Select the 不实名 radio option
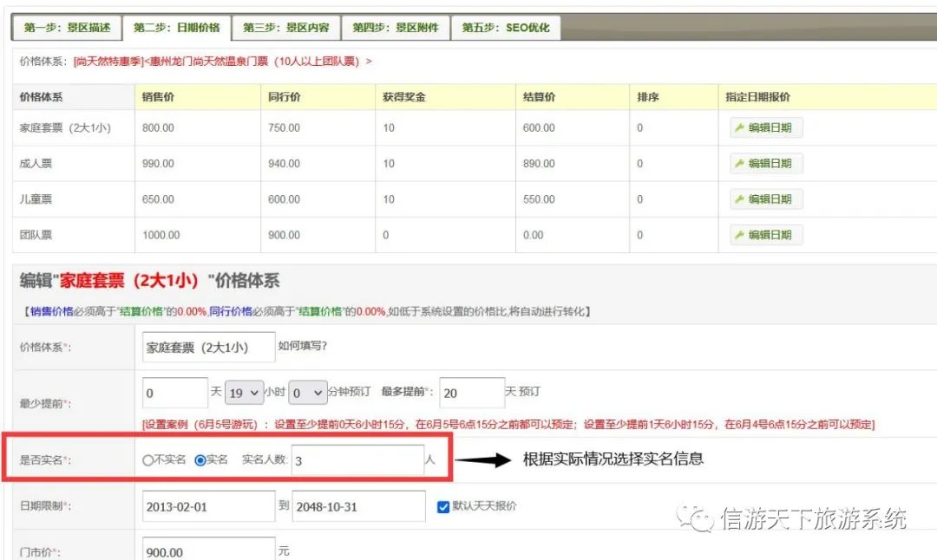The image size is (937, 560). [x=147, y=460]
